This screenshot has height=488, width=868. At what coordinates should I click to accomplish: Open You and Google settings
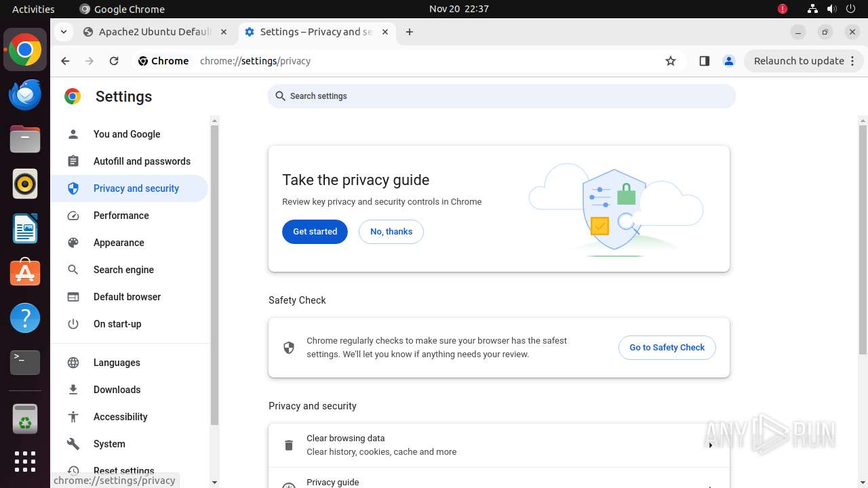[129, 134]
